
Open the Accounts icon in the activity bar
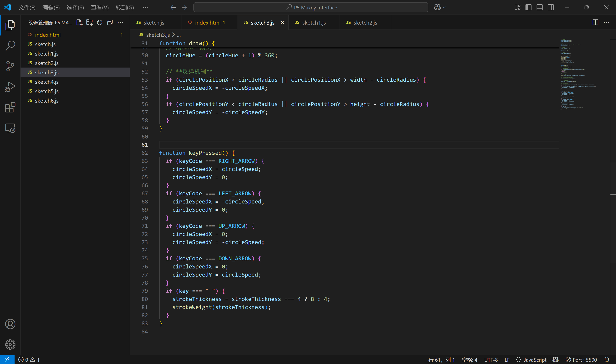pos(10,324)
